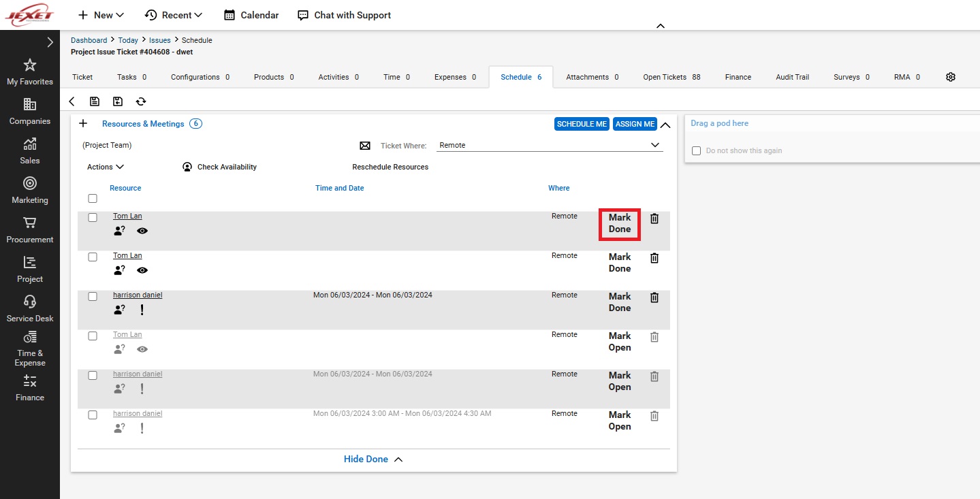Click the first save icon in the toolbar

tap(95, 101)
